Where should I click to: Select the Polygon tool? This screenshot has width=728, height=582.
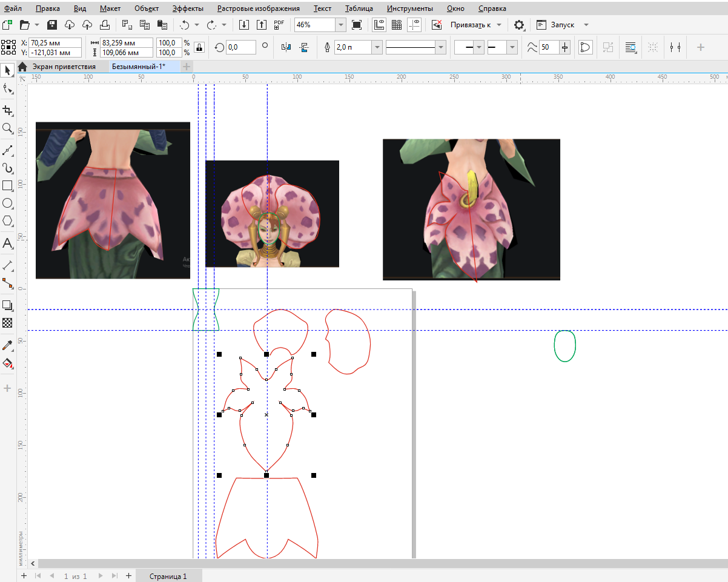pos(7,221)
